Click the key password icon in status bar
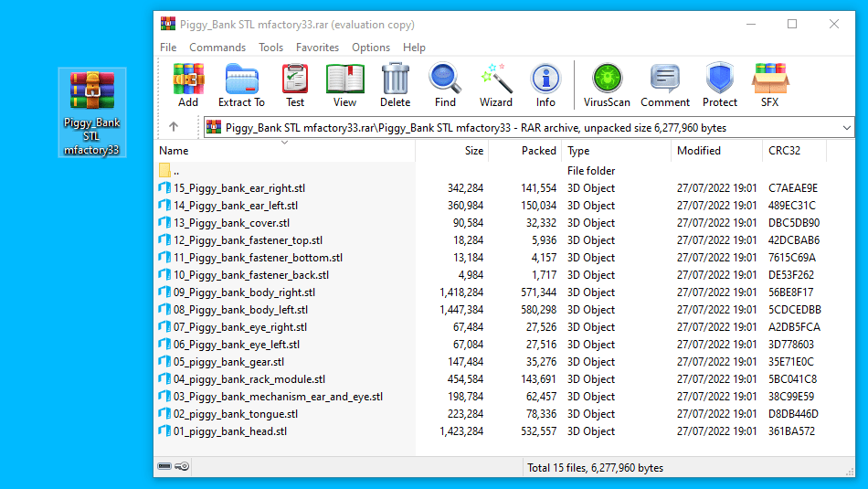 (x=182, y=466)
